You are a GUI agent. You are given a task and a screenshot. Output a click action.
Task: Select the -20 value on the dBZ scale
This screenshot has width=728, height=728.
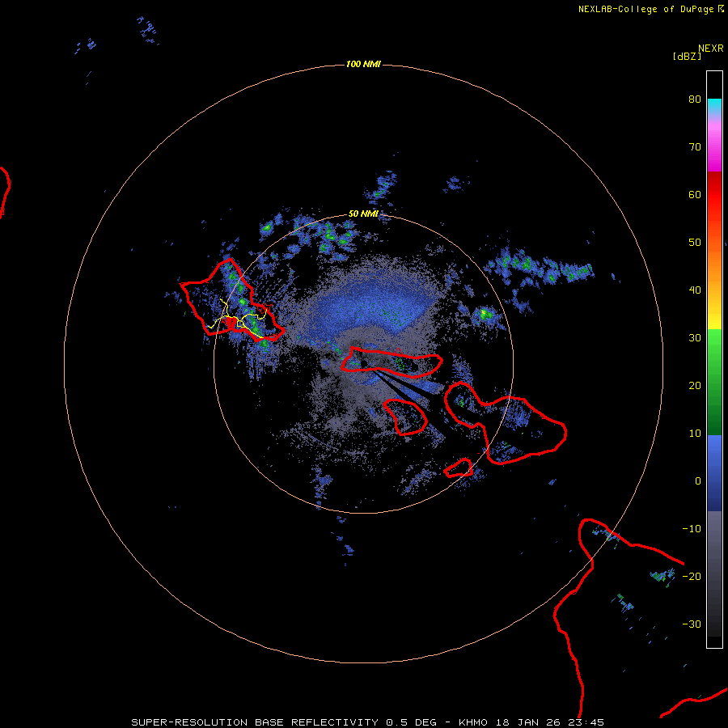(692, 576)
